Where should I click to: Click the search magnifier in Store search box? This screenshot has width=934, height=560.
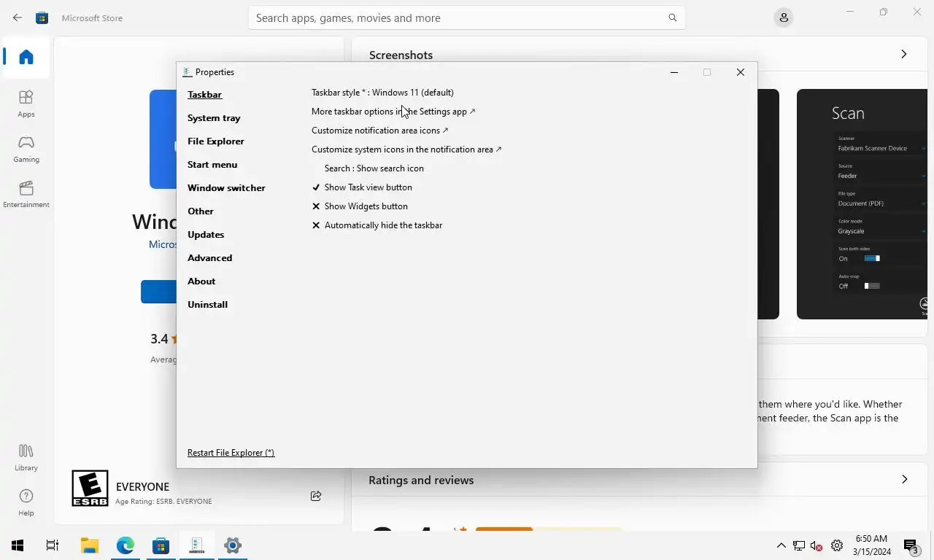(x=672, y=17)
